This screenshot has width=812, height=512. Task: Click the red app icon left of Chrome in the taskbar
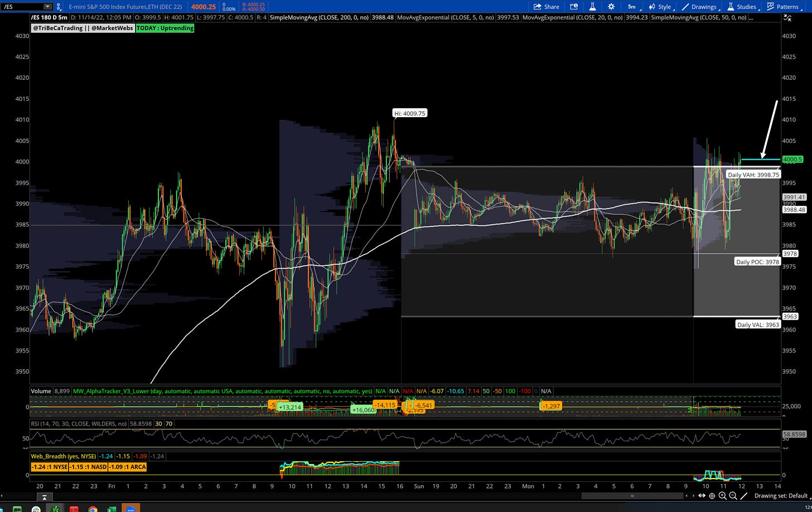[74, 509]
